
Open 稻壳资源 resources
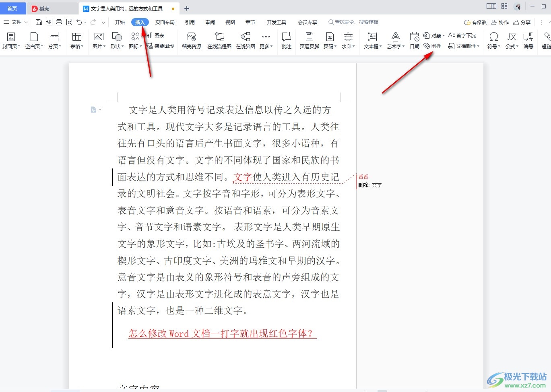click(x=192, y=41)
